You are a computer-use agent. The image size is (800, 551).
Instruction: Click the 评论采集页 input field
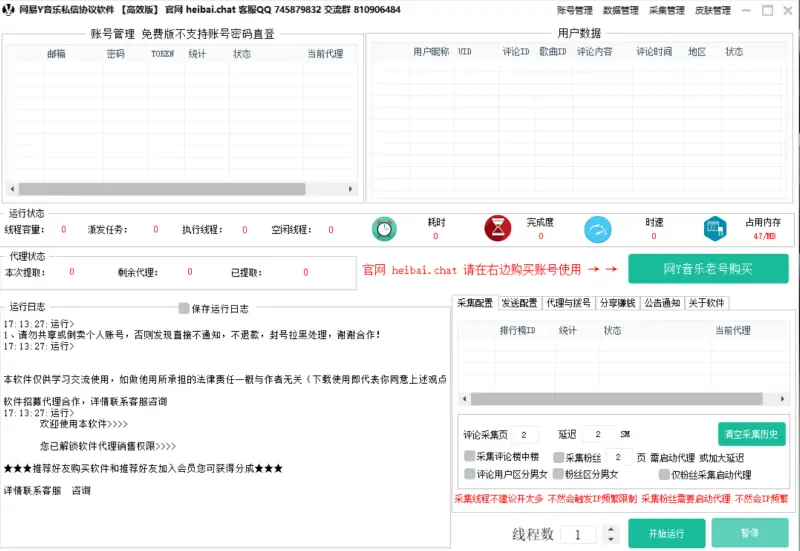(x=526, y=434)
